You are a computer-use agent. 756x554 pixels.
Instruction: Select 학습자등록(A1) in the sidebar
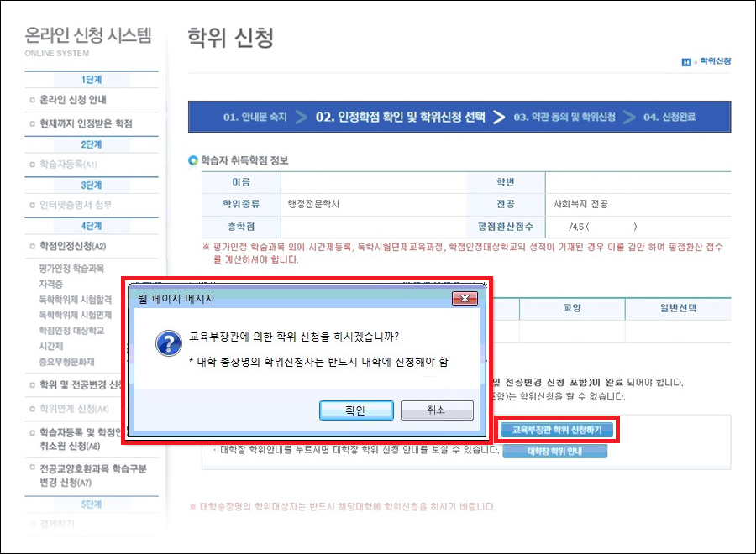[x=69, y=165]
